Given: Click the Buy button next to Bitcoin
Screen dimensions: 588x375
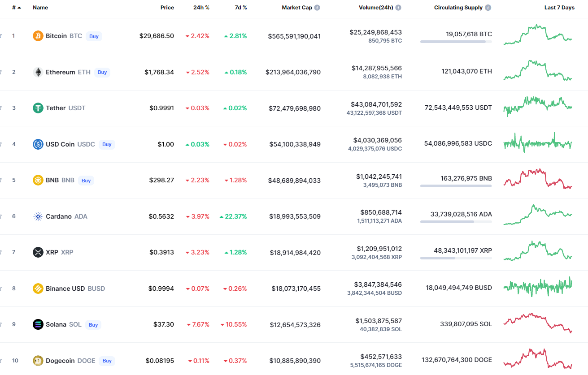Looking at the screenshot, I should 94,36.
